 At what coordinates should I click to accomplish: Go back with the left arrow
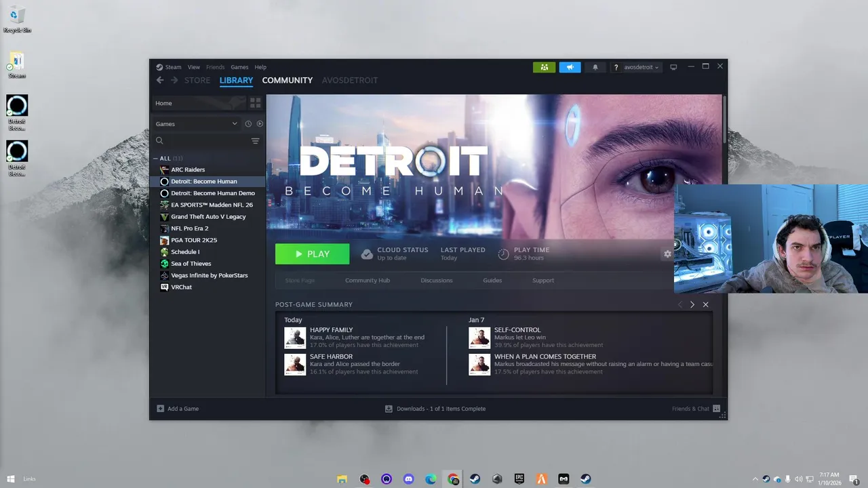coord(160,80)
